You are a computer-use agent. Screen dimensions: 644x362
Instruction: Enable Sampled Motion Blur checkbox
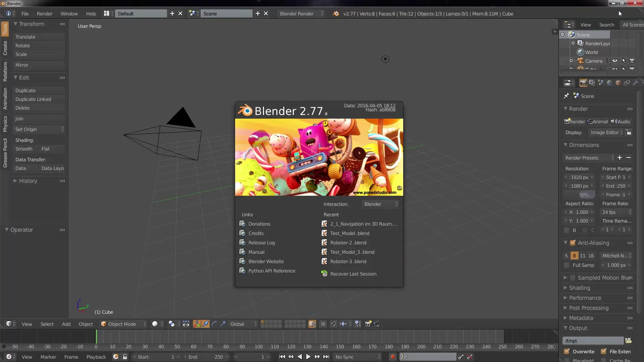point(573,278)
